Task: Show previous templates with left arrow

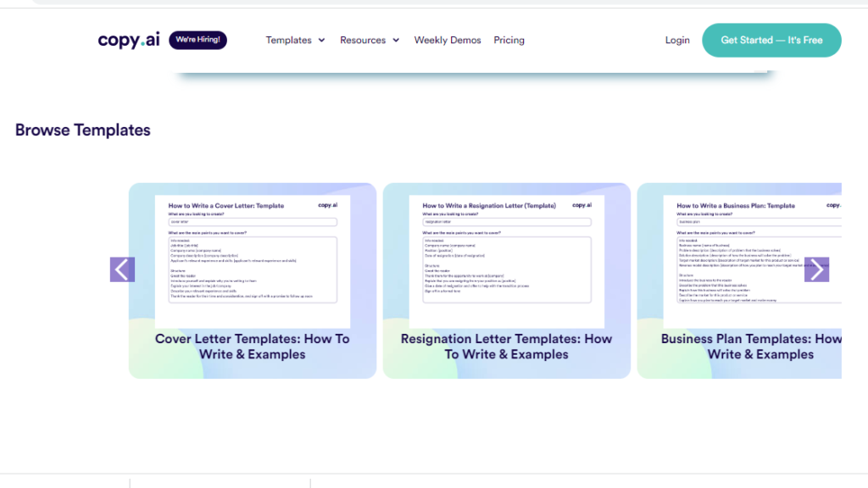Action: [x=122, y=269]
